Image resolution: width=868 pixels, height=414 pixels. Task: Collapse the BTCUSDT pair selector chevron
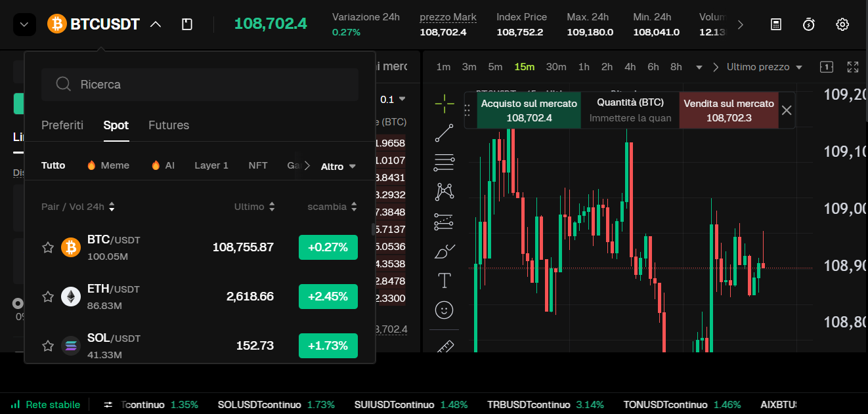coord(156,24)
